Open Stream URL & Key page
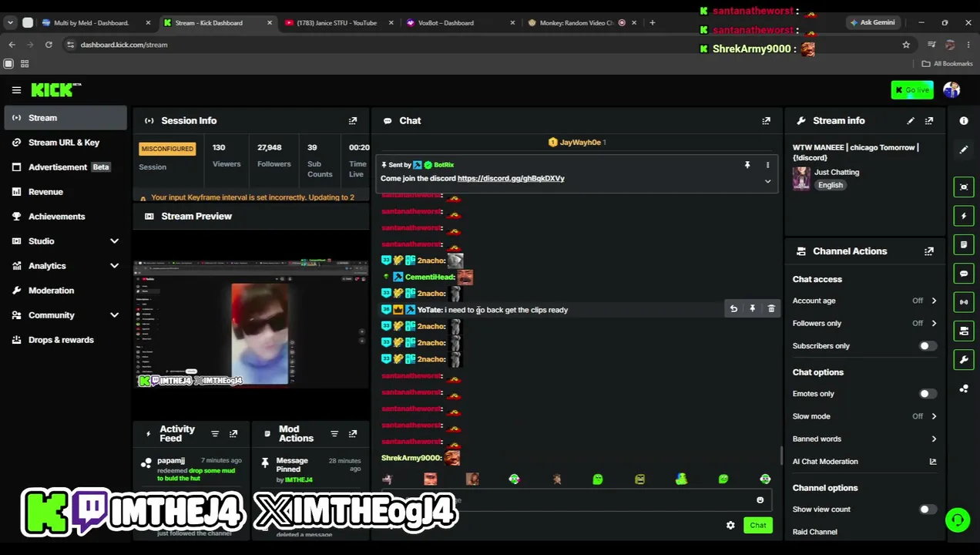The image size is (980, 555). point(66,143)
